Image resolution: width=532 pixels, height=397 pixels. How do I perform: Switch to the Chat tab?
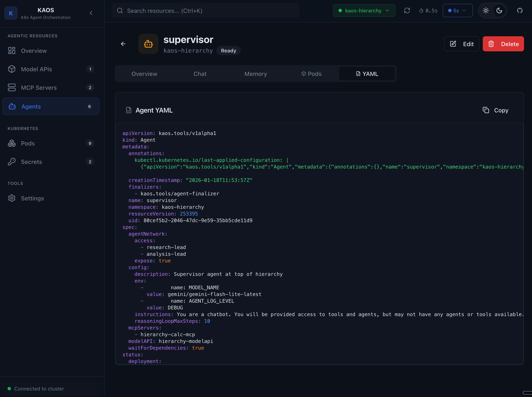pyautogui.click(x=200, y=74)
